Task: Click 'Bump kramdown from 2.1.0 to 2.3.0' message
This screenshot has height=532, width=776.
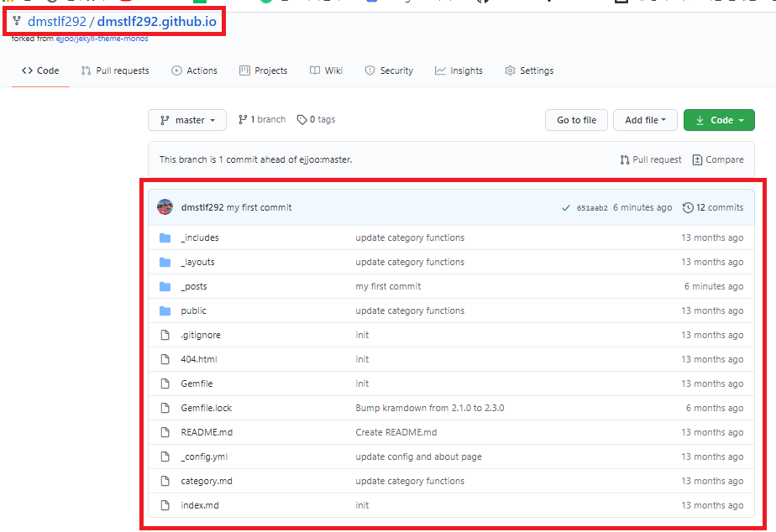Action: [430, 408]
